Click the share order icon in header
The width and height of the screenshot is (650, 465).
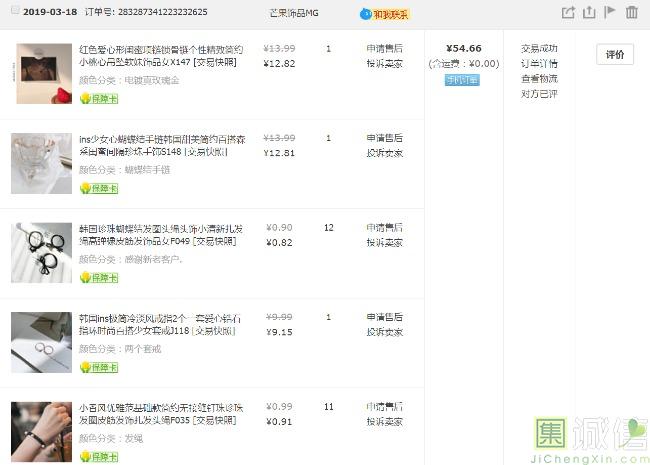pos(568,13)
